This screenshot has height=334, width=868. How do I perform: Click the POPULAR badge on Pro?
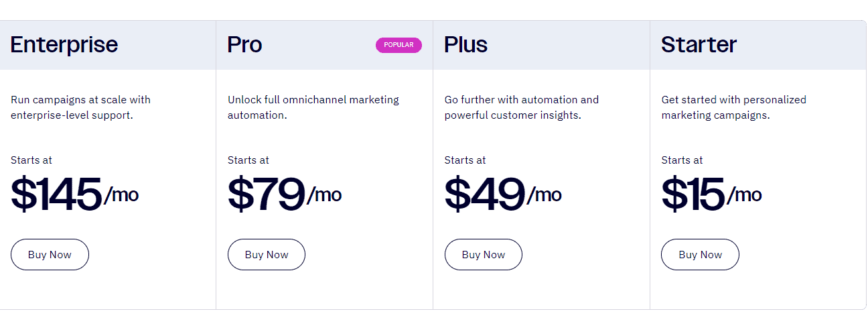pos(399,45)
